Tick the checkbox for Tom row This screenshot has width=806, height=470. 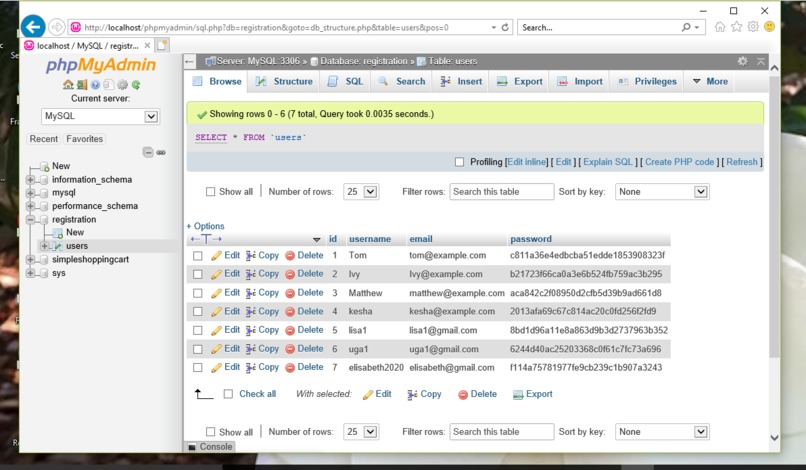pos(197,256)
